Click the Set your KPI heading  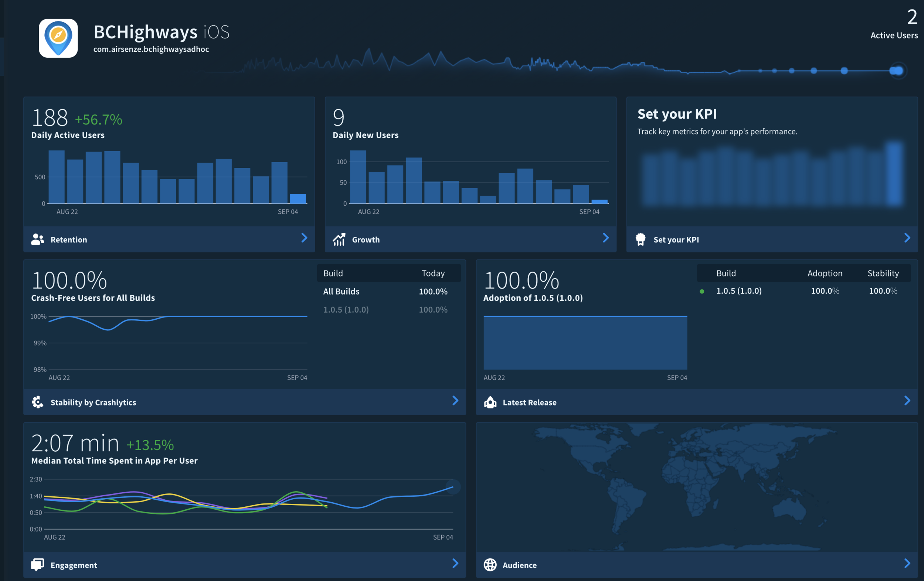tap(677, 114)
